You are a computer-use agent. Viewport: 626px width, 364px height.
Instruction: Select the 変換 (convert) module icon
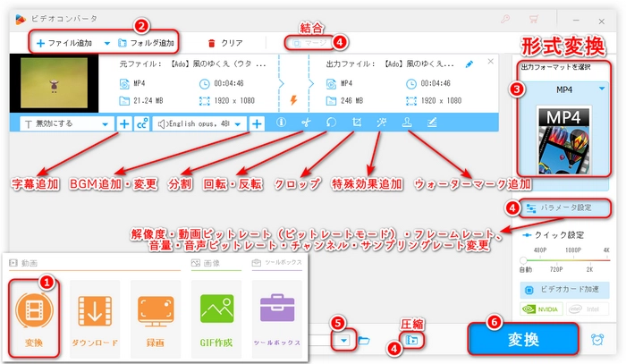tap(34, 318)
